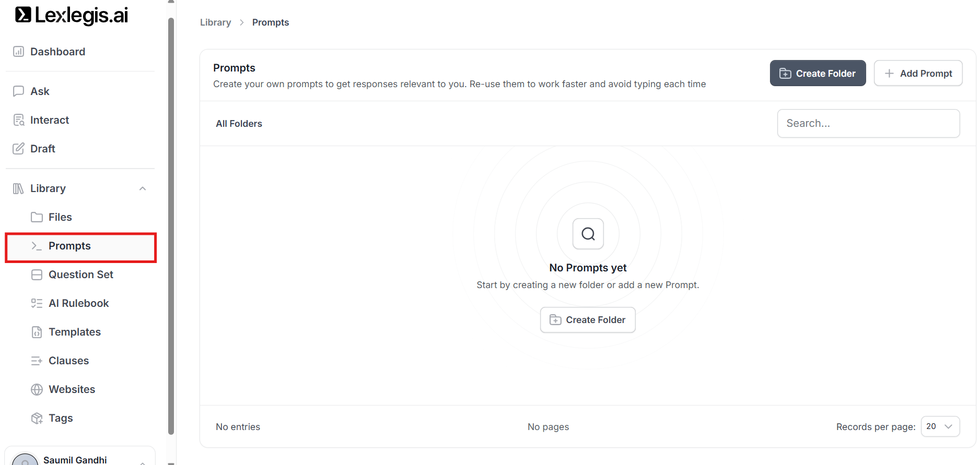Image resolution: width=980 pixels, height=465 pixels.
Task: Select the Draft pencil icon
Action: pyautogui.click(x=18, y=149)
